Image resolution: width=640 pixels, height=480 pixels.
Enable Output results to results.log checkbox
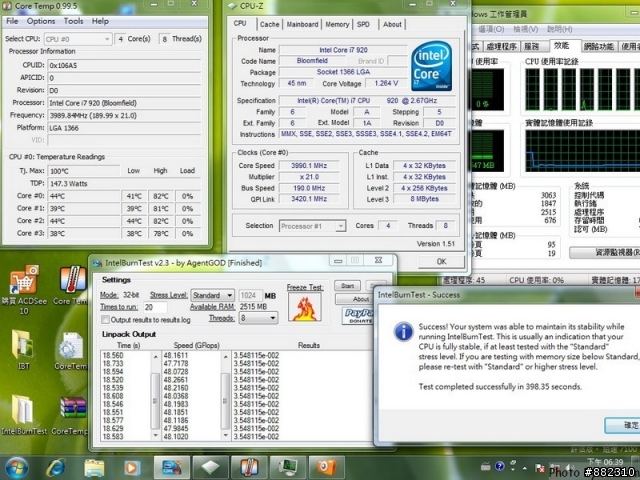pyautogui.click(x=105, y=319)
